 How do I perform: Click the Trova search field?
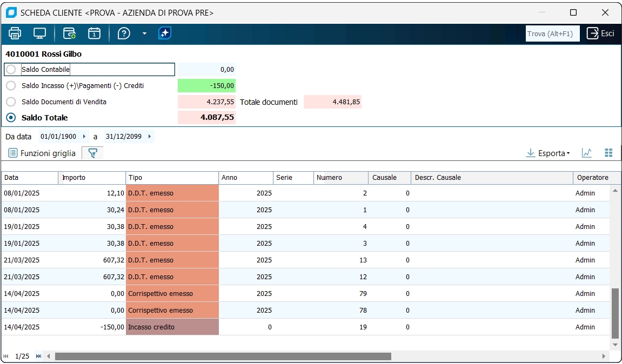click(552, 33)
